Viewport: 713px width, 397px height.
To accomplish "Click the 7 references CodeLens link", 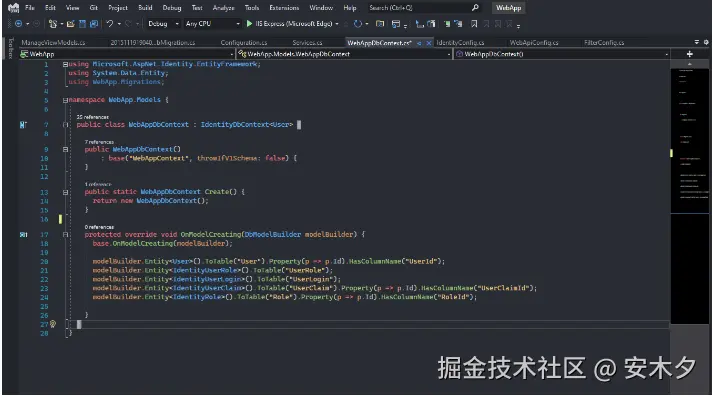I will point(99,142).
